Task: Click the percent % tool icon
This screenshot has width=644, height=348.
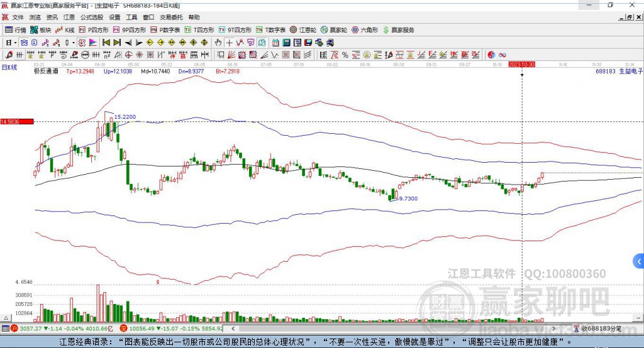Action: point(345,55)
